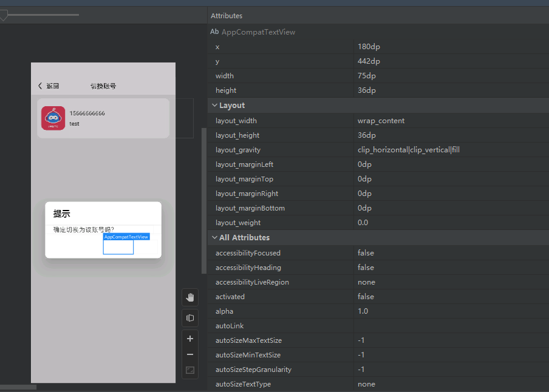Click the robot avatar in account card
Screen dimensions: 549x392
[53, 118]
